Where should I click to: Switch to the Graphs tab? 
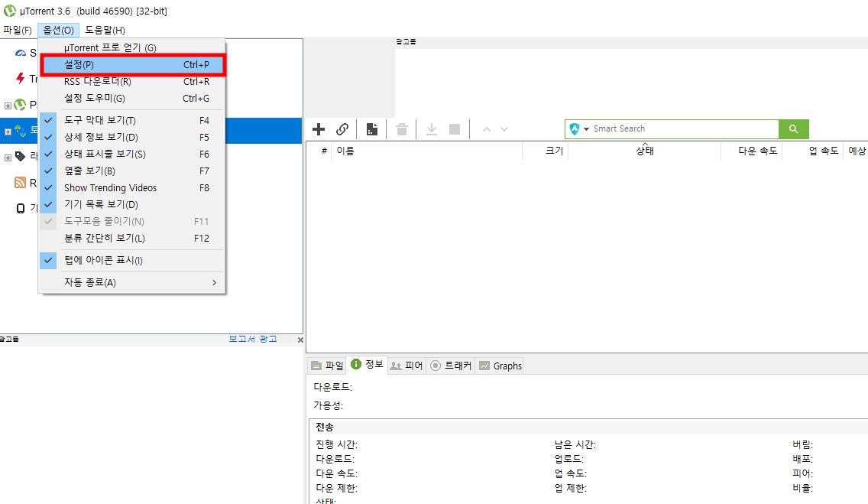[500, 366]
